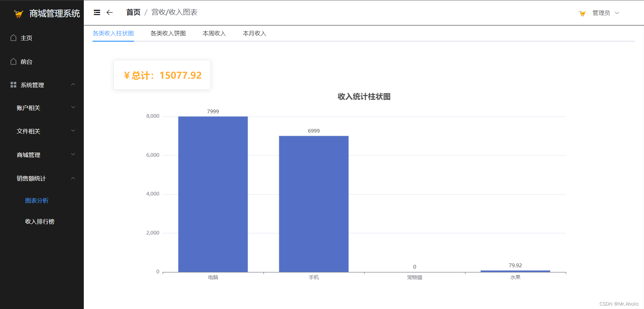This screenshot has width=644, height=309.
Task: Switch to 各类收入饼图 tab
Action: click(168, 33)
